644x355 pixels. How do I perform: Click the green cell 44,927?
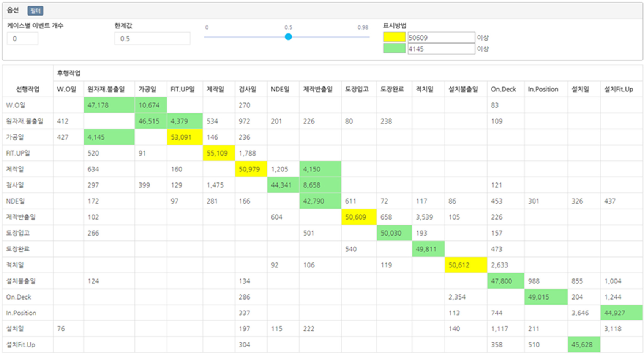(621, 313)
